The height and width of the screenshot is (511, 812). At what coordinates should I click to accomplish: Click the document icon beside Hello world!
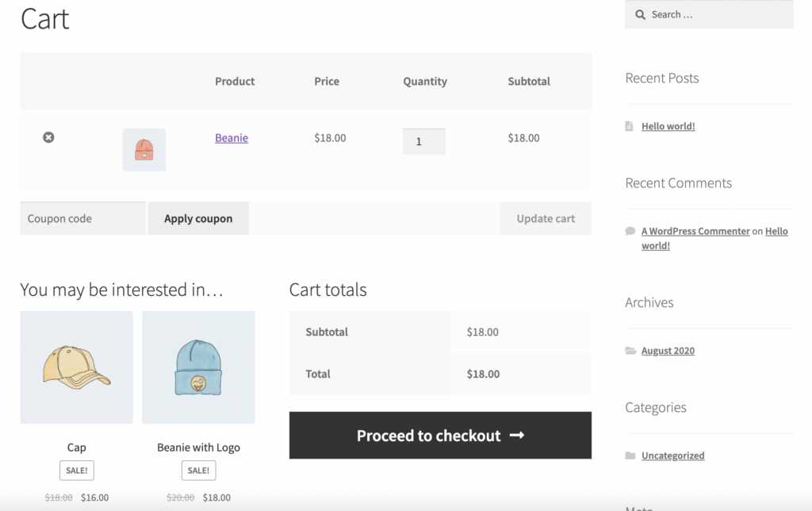pyautogui.click(x=630, y=126)
